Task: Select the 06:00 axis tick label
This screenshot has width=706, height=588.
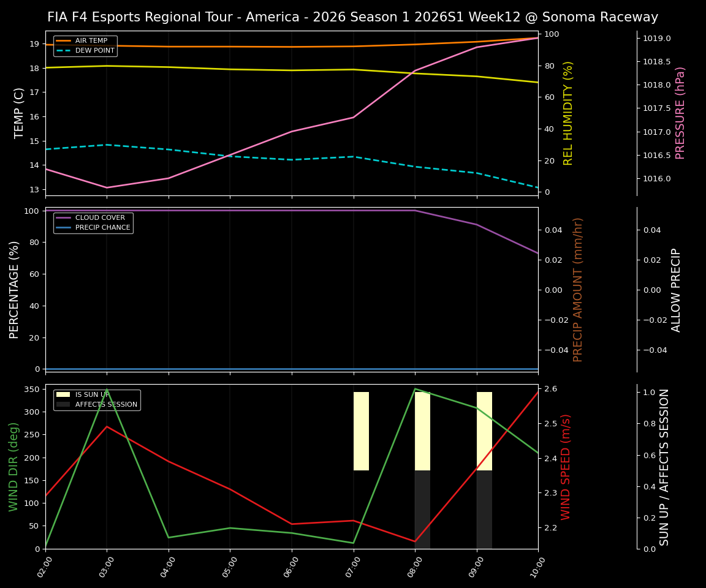Action: 291,568
